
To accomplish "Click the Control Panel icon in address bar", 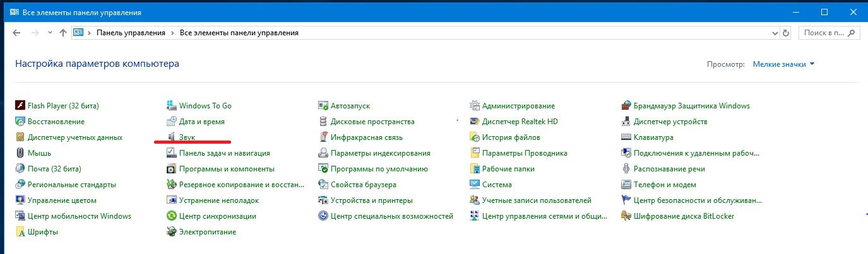I will 78,33.
